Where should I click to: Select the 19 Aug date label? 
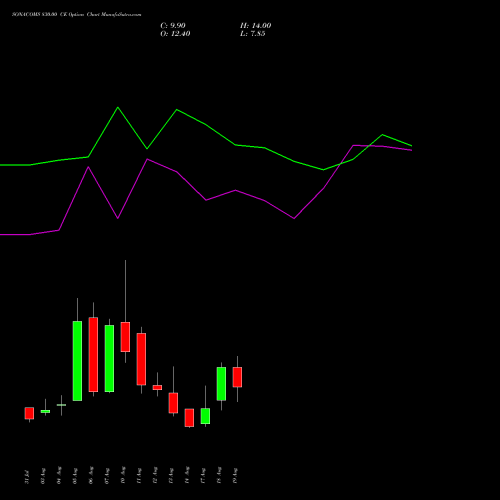tap(235, 476)
